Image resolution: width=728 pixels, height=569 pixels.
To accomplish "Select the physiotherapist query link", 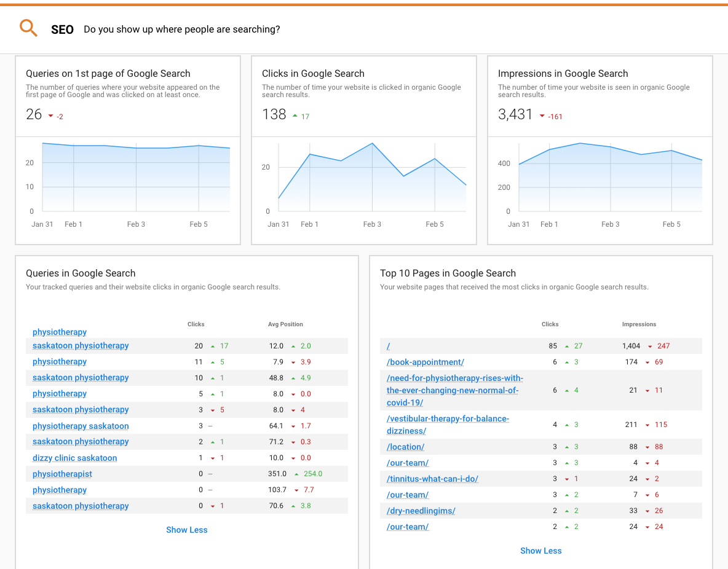I will [x=62, y=474].
